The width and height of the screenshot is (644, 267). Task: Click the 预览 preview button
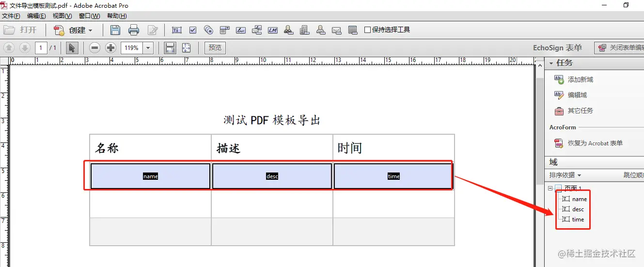[x=215, y=47]
